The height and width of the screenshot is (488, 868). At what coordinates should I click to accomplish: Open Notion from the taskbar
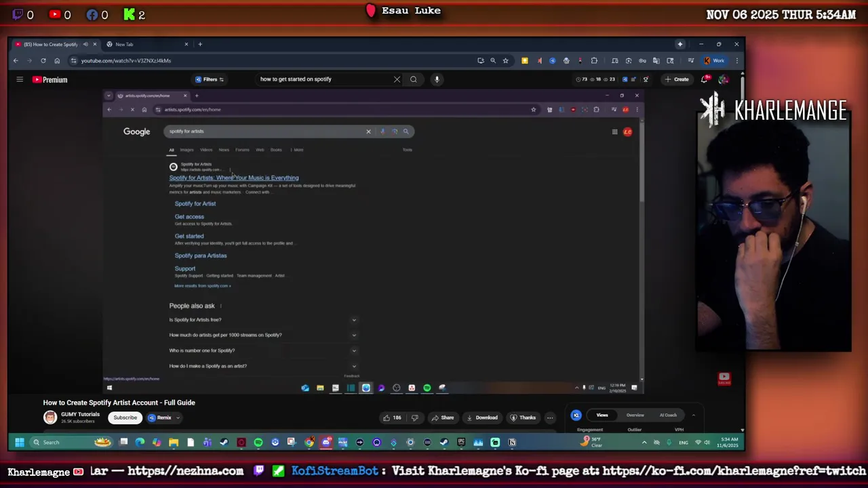(x=512, y=443)
